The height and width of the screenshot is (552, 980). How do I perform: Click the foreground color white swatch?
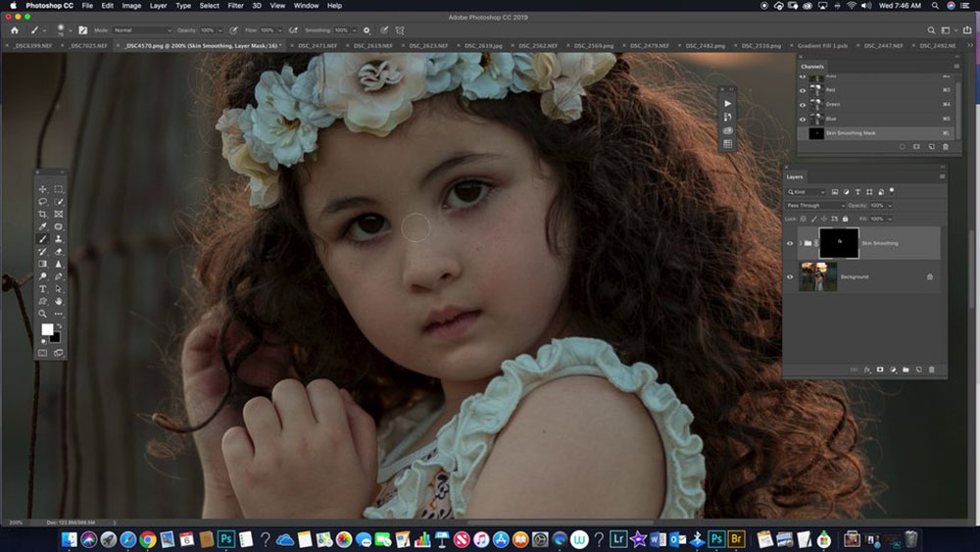(x=46, y=328)
